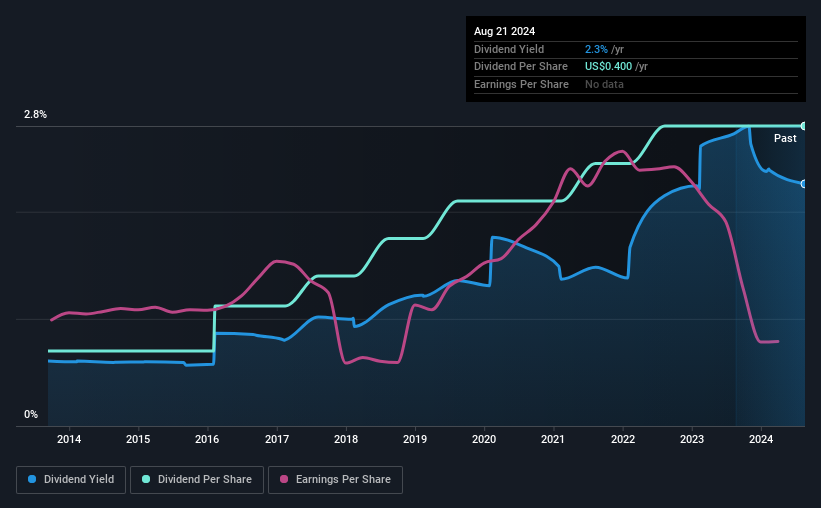Select the blue Dividend Yield endpoint marker
The height and width of the screenshot is (508, 821).
[804, 184]
